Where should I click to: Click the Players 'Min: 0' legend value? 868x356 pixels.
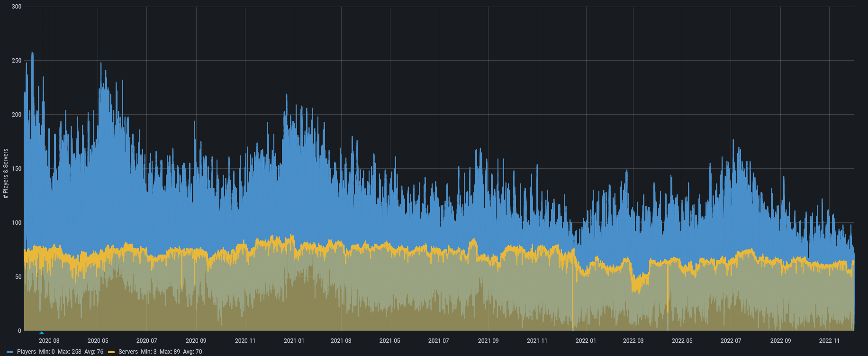click(x=47, y=352)
